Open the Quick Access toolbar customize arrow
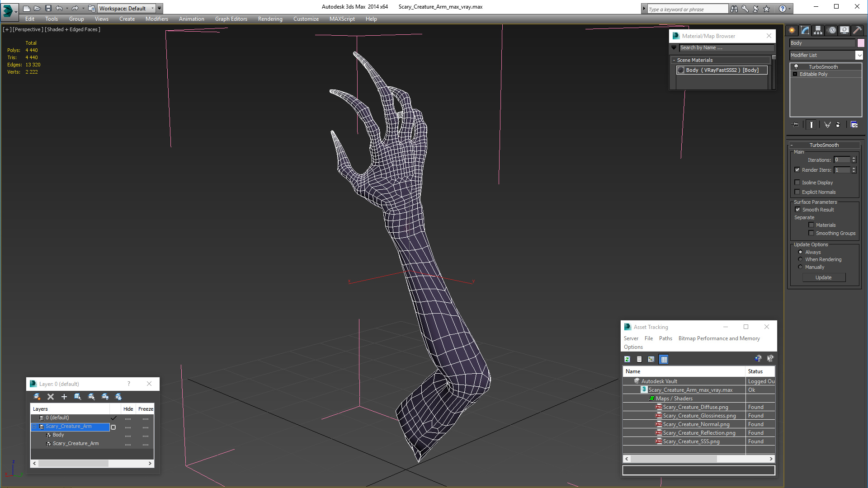 coord(159,8)
